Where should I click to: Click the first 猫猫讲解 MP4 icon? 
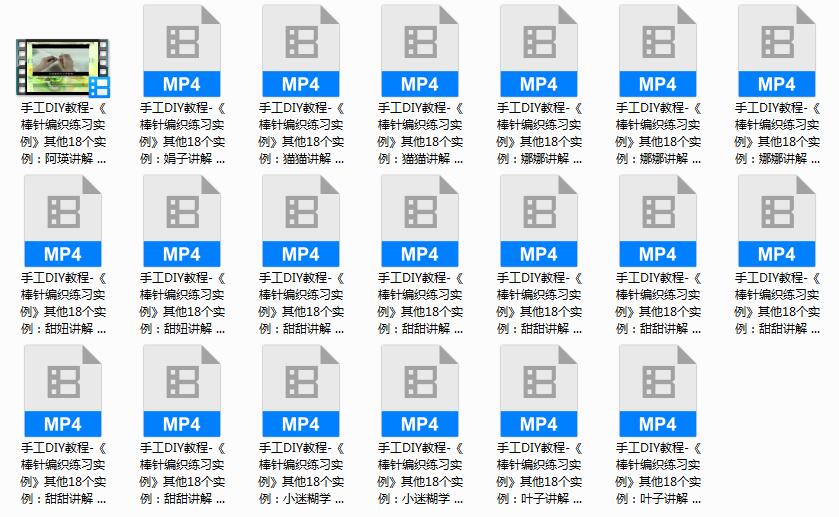pyautogui.click(x=301, y=52)
